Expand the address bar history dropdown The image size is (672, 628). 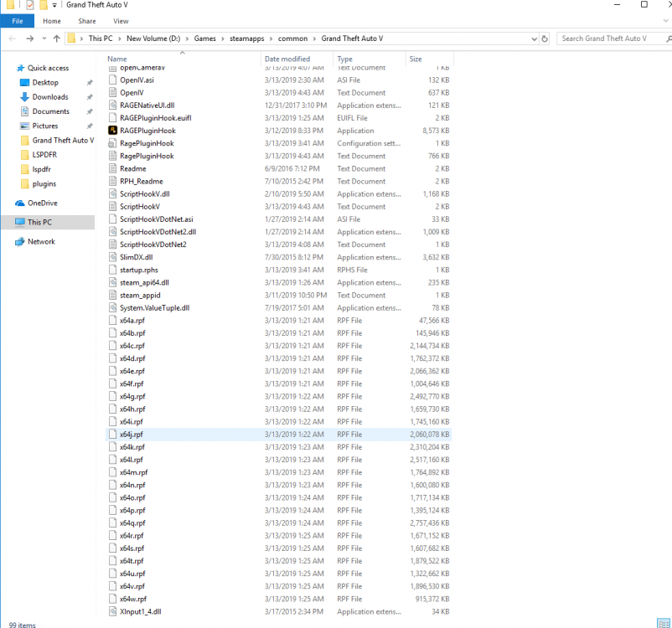(x=534, y=39)
